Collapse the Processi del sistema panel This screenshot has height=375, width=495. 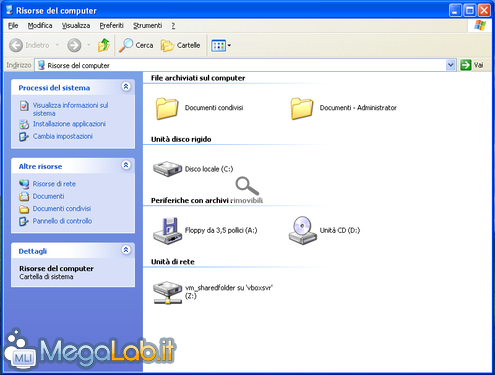click(126, 87)
